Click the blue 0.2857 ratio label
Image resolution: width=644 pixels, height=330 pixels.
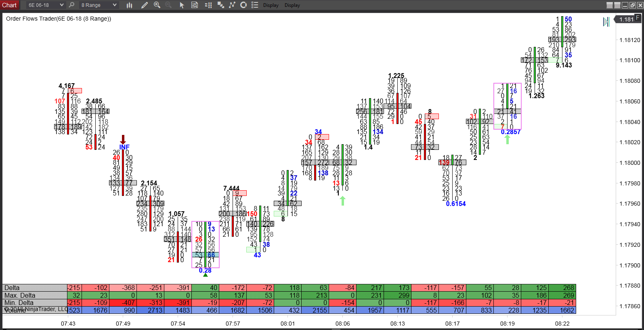coord(511,132)
